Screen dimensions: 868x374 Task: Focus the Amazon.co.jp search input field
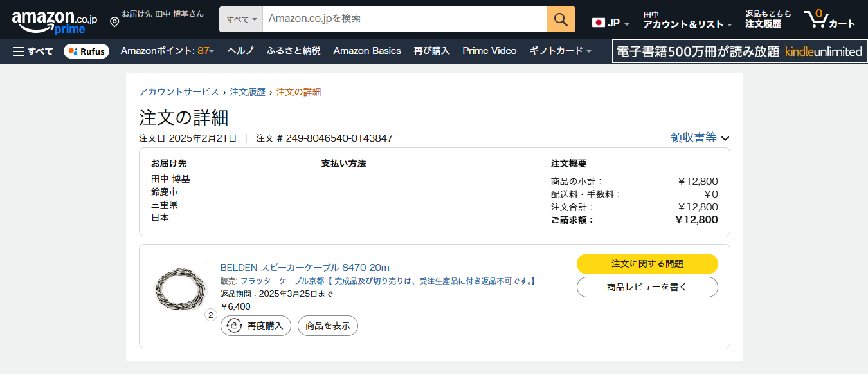(404, 19)
